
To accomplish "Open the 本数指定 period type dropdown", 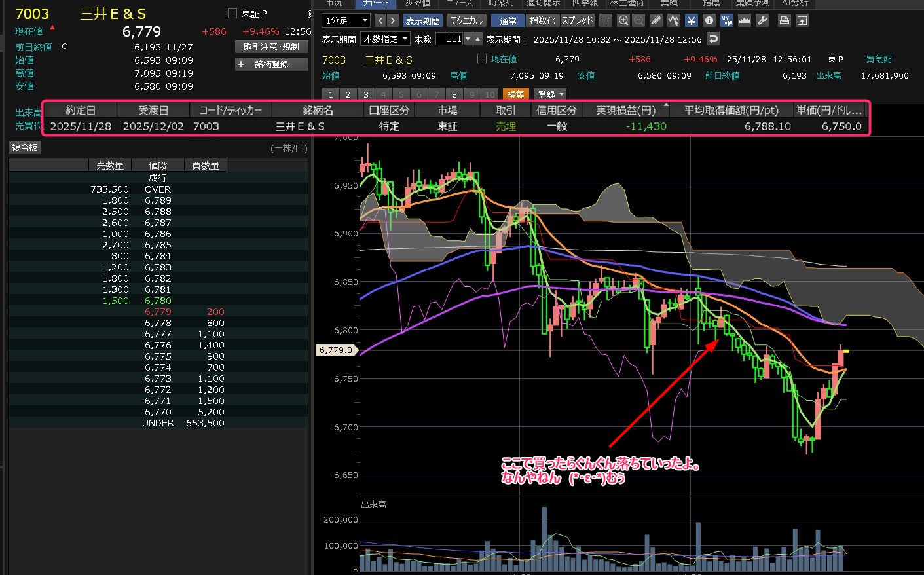I will [x=386, y=39].
